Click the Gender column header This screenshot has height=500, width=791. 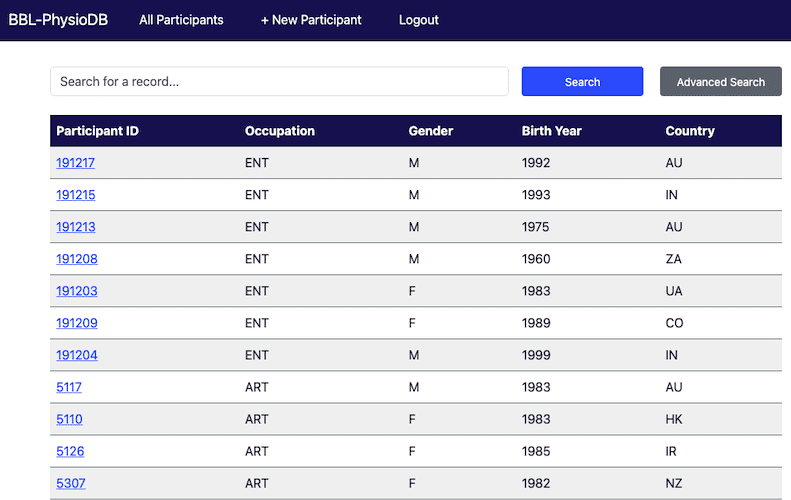click(431, 131)
